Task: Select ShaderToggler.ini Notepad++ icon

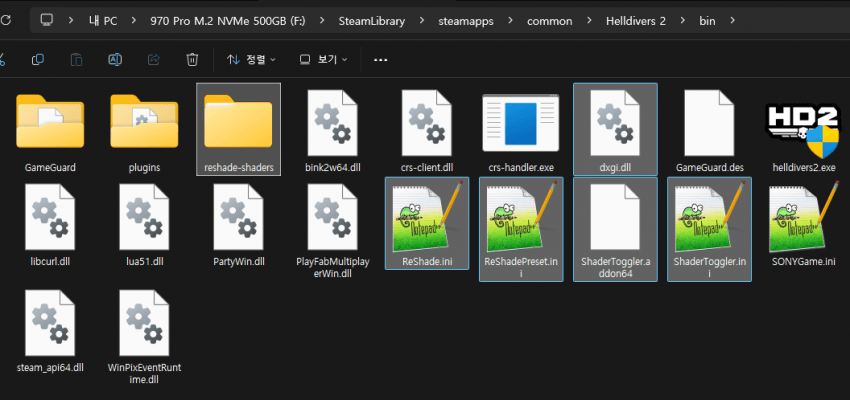Action: (x=709, y=217)
